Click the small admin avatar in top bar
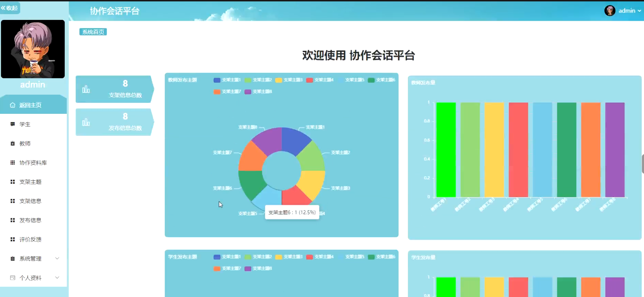This screenshot has width=644, height=297. pyautogui.click(x=610, y=11)
